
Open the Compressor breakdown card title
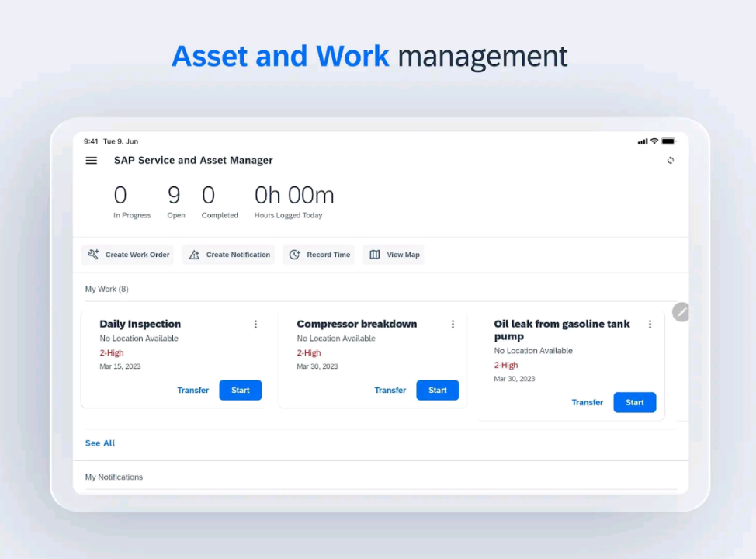click(x=357, y=324)
